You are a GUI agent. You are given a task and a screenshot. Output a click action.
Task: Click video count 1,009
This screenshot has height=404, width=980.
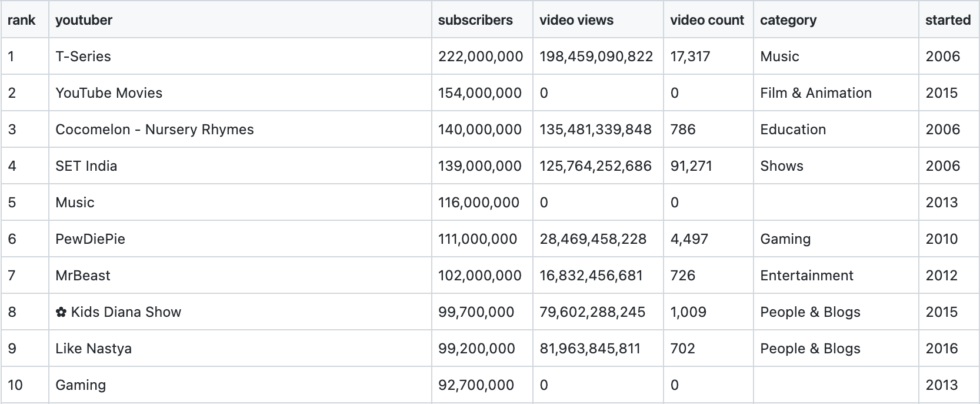(688, 312)
